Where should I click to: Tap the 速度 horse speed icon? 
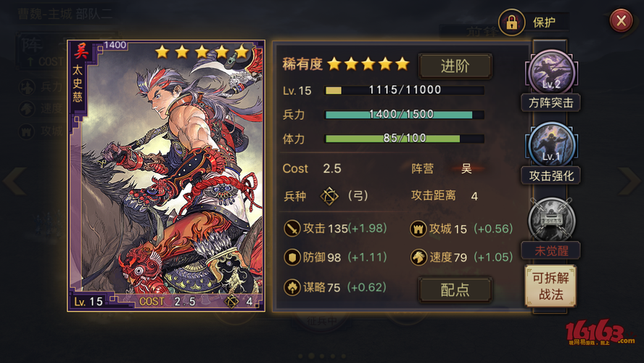418,257
